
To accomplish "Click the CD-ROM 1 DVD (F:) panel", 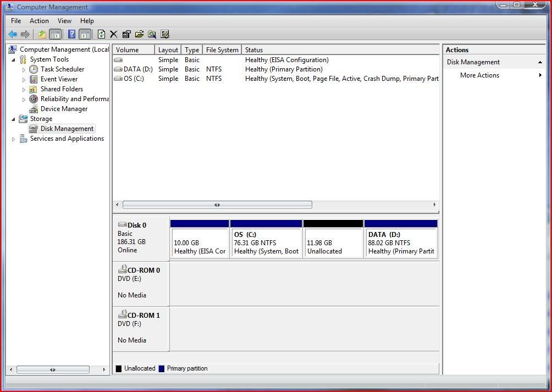I will [141, 328].
